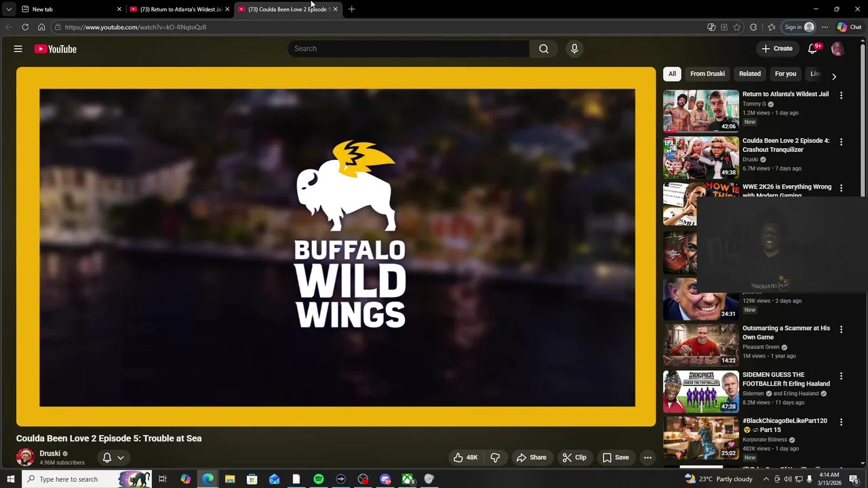The image size is (868, 488).
Task: Open tab actions menu chevron
Action: pyautogui.click(x=8, y=9)
